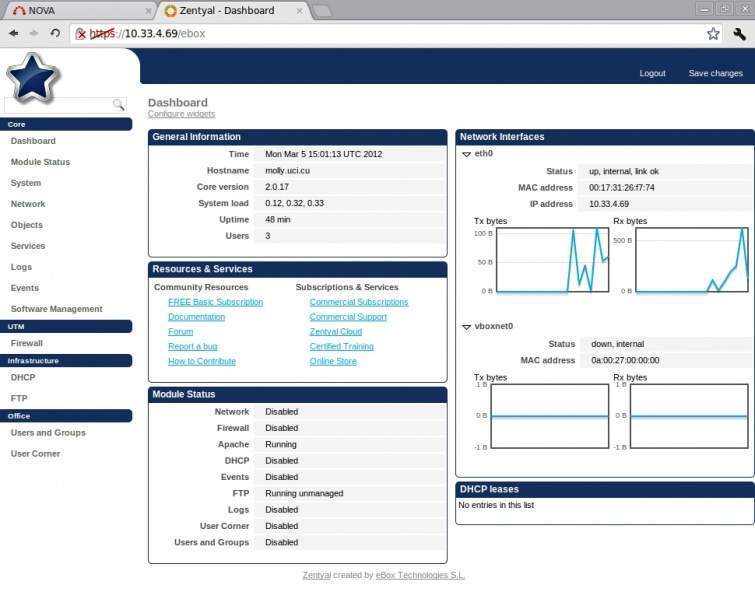Click the core version value 2.0.17
The height and width of the screenshot is (599, 755).
277,187
